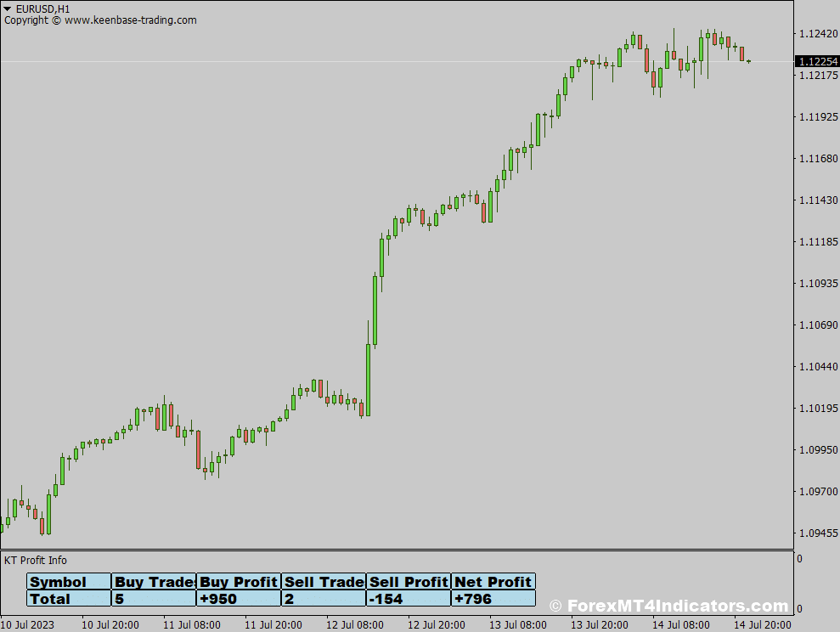The height and width of the screenshot is (632, 840).
Task: Click the Sell Profit column header
Action: tap(409, 582)
